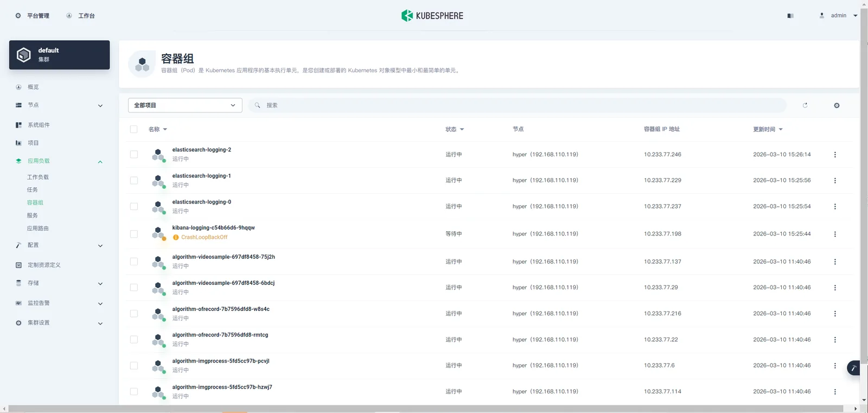This screenshot has width=868, height=413.
Task: Open 概览 overview in sidebar
Action: point(33,87)
